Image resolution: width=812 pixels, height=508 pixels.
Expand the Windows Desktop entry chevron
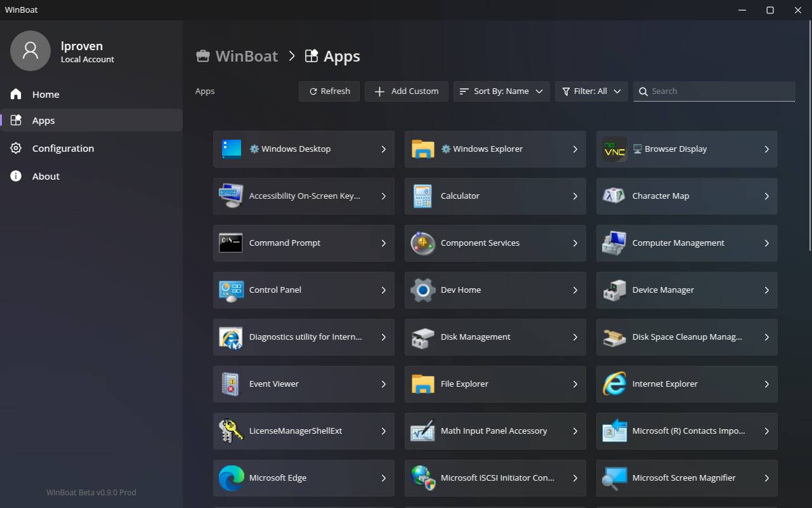point(383,149)
